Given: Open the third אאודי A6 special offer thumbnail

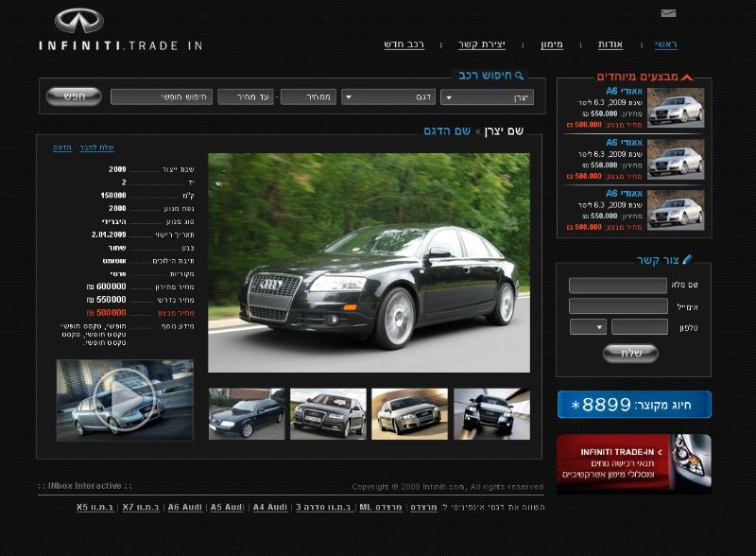Looking at the screenshot, I should point(676,211).
